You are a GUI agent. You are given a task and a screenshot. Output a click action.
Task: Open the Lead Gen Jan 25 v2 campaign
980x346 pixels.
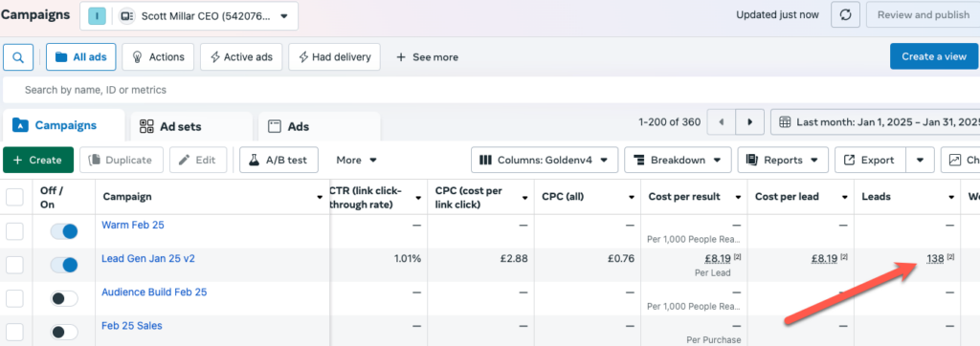point(148,259)
